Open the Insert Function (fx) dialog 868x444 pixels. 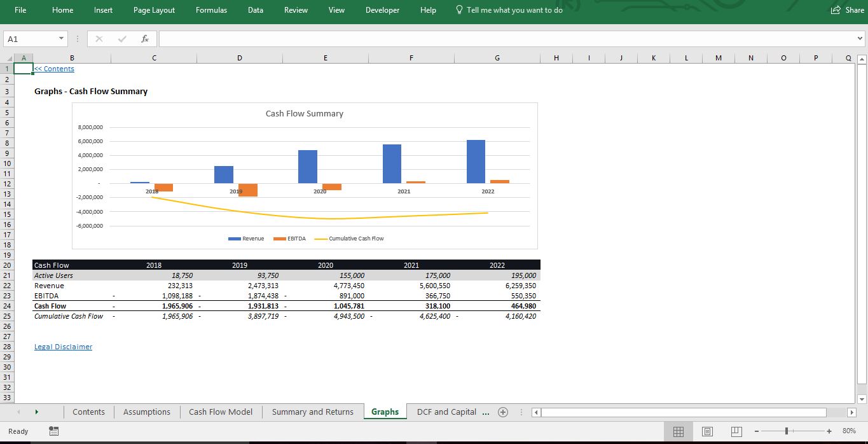pos(144,38)
